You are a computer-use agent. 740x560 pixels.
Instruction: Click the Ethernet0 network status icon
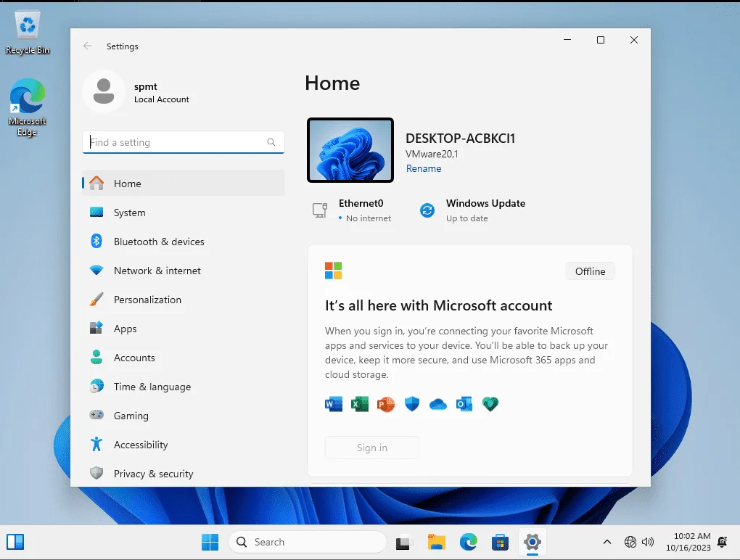click(x=320, y=210)
